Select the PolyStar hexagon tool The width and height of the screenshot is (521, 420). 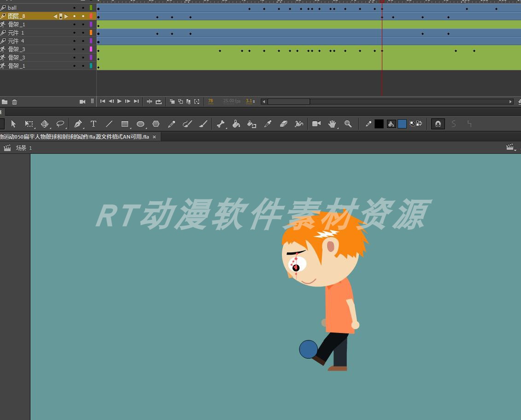tap(156, 124)
